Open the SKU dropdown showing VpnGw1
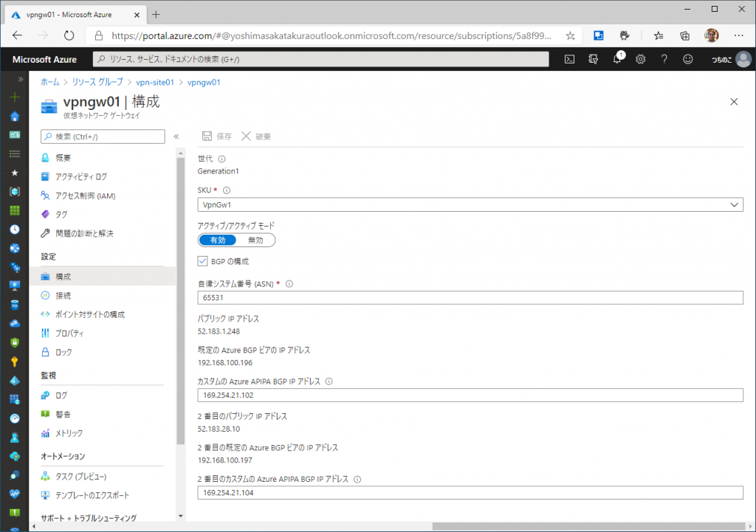This screenshot has width=756, height=532. point(470,205)
